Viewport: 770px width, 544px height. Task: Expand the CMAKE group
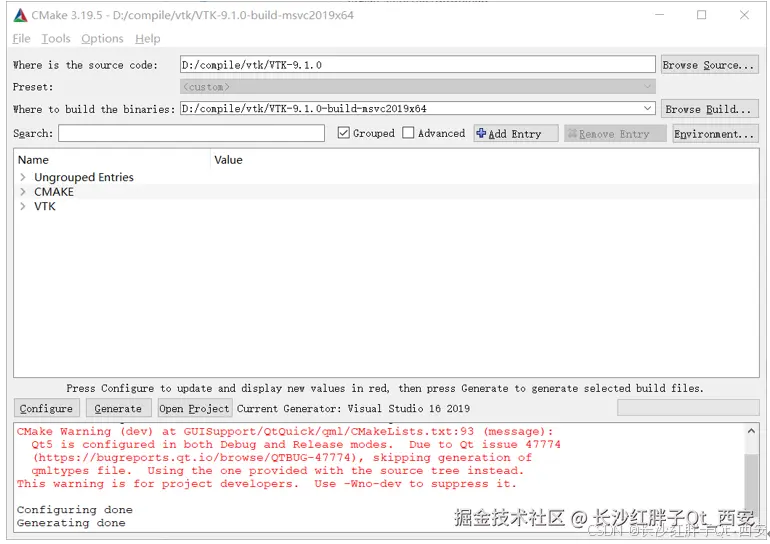23,191
